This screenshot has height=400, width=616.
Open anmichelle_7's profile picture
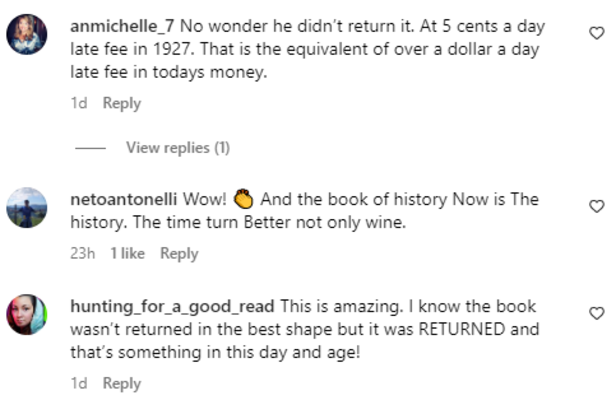[26, 38]
